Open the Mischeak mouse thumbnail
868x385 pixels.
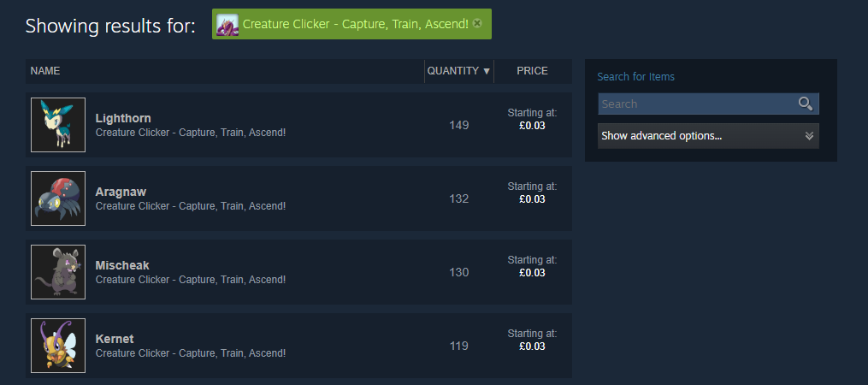(58, 272)
